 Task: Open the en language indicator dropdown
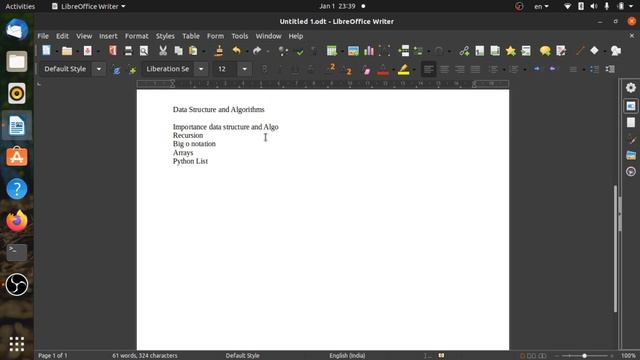click(x=541, y=6)
